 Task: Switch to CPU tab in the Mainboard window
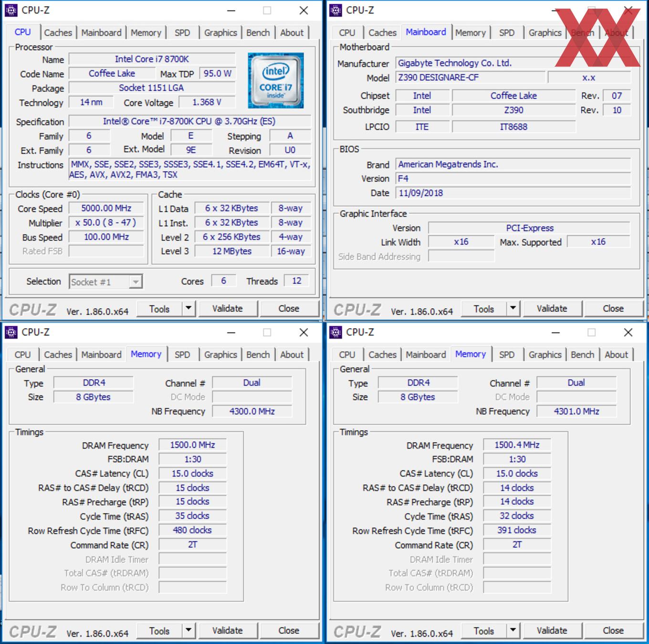click(x=347, y=32)
